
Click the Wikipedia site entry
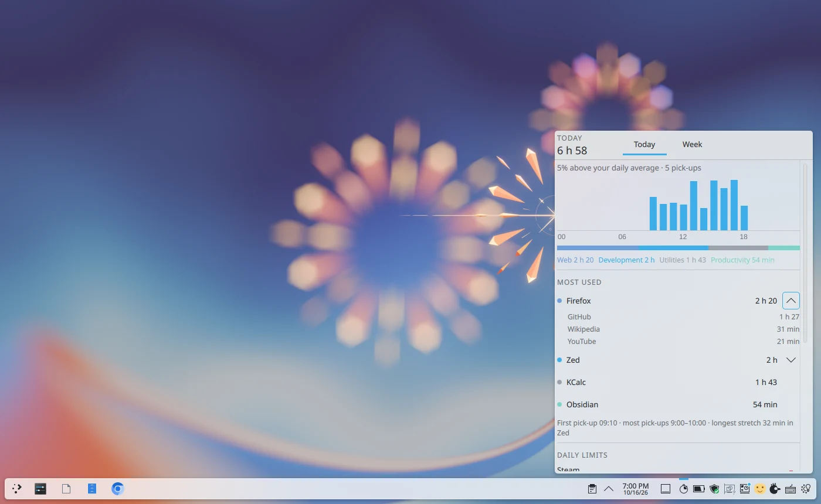point(683,329)
